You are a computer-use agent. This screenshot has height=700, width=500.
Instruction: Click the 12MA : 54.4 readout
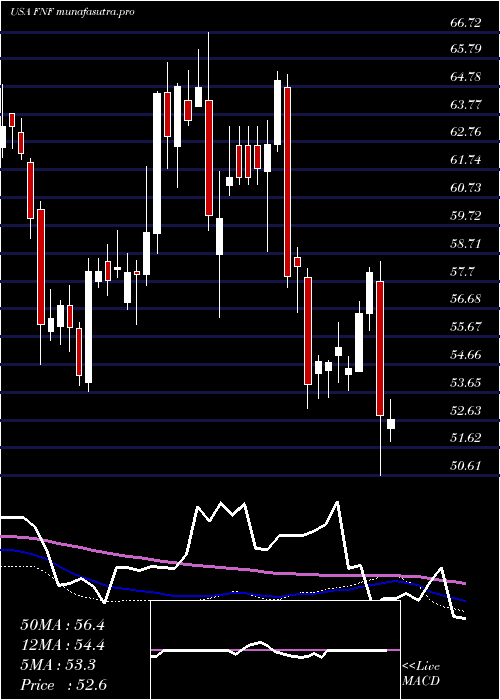point(62,645)
